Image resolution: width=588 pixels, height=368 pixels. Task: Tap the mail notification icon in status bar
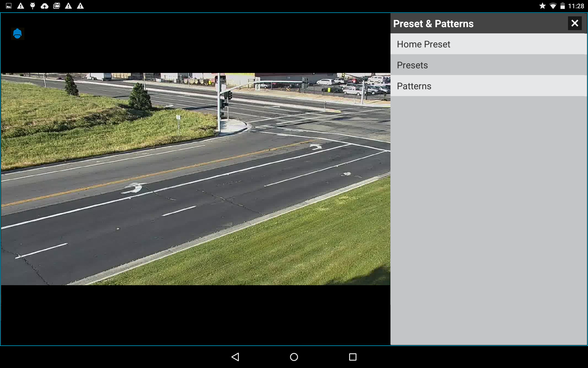click(56, 6)
